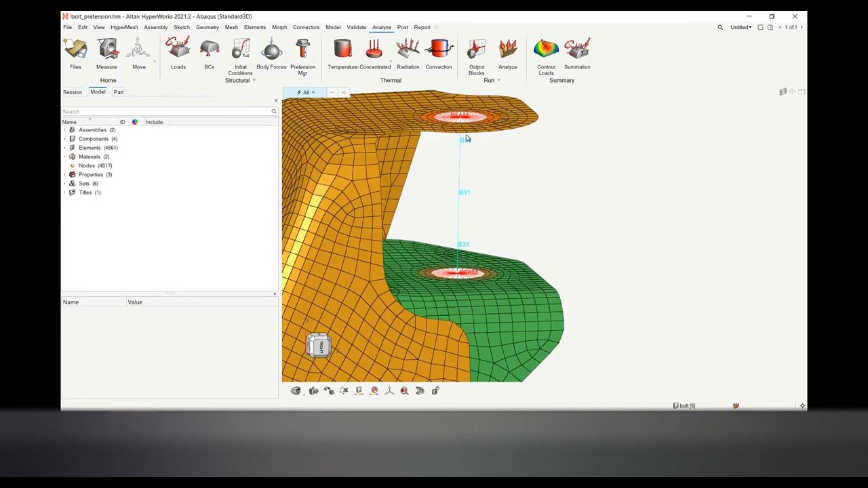868x488 pixels.
Task: Close the model browser panel
Action: [x=276, y=101]
